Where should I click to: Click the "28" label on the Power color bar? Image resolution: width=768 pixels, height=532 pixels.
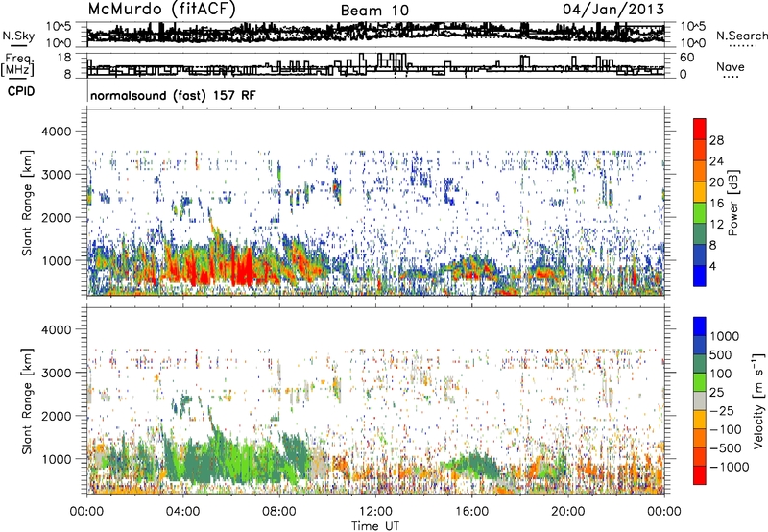tap(716, 140)
